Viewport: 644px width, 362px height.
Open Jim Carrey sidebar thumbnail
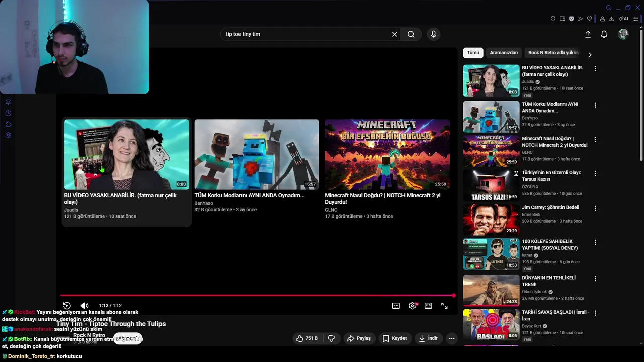[x=491, y=220]
